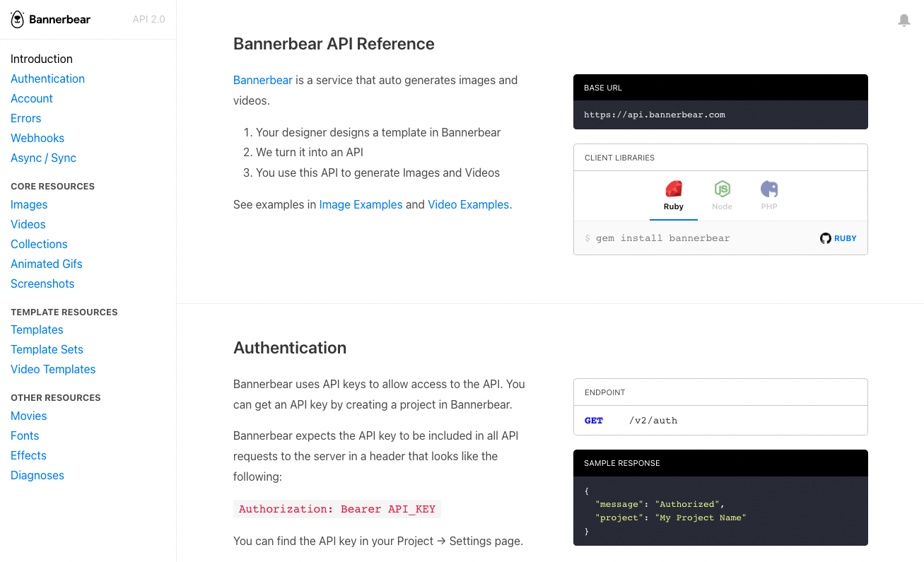This screenshot has height=562, width=924.
Task: Open Async / Sync sidebar item
Action: tap(43, 158)
